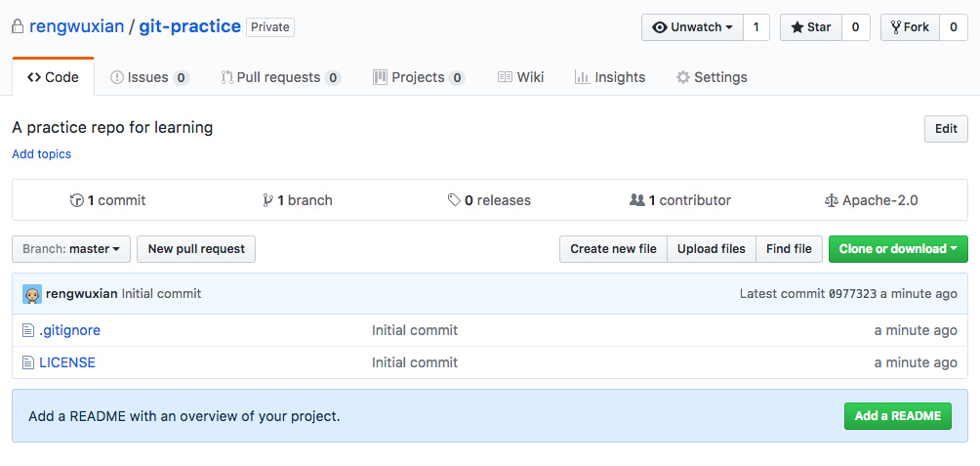Click the Issues count badge
Screen dimensions: 980x466
tap(182, 78)
